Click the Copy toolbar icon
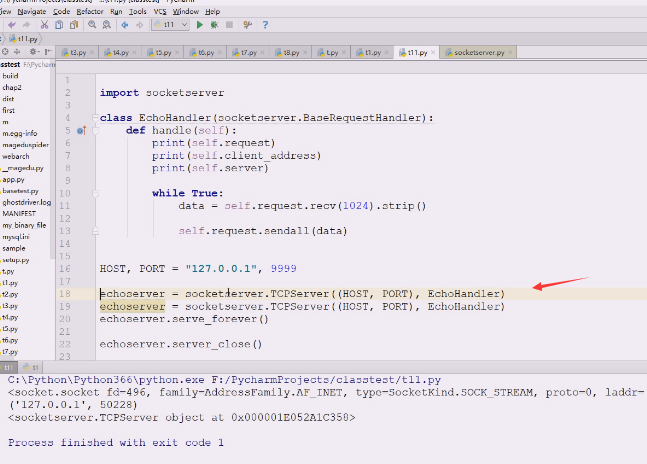Screen dimensions: 647x464 coord(59,25)
